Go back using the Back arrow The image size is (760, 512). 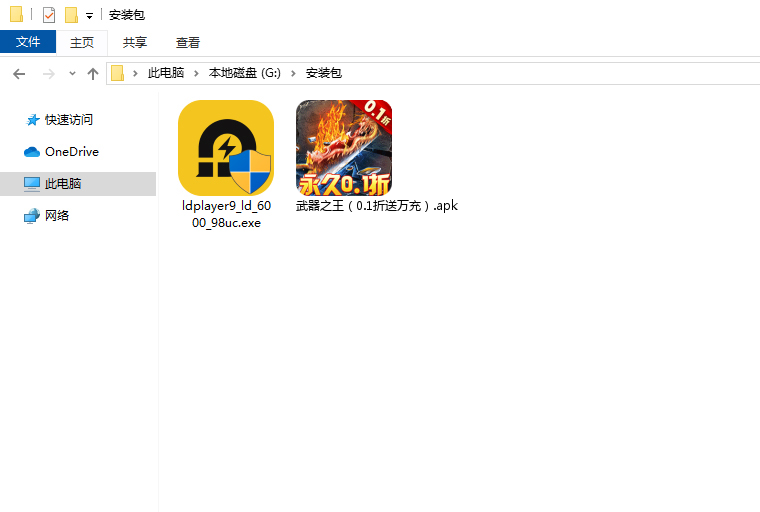point(19,73)
